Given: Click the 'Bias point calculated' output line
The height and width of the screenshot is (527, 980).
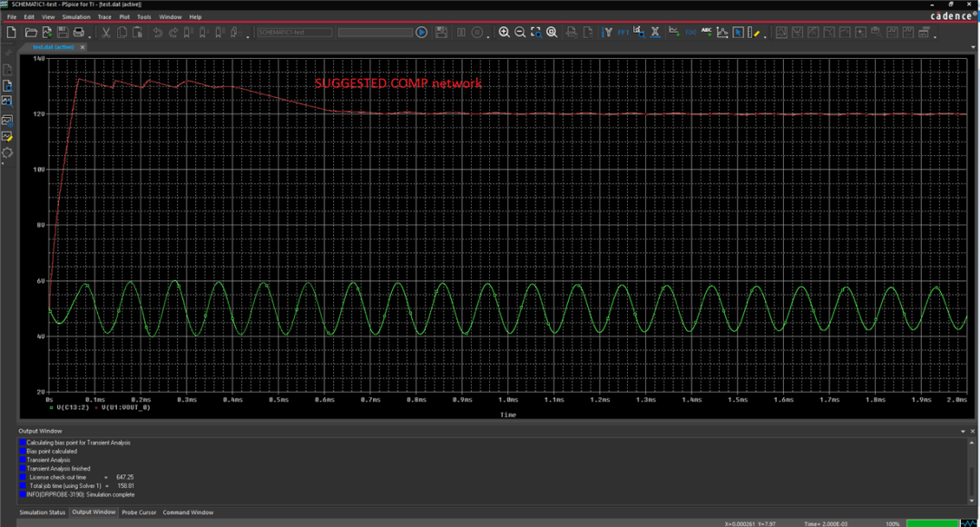Looking at the screenshot, I should coord(48,451).
